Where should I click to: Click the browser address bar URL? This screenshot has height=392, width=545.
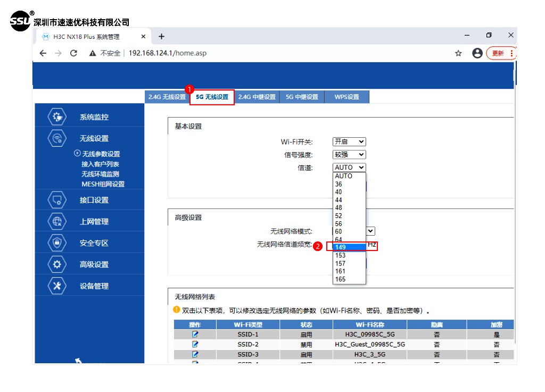(x=168, y=53)
